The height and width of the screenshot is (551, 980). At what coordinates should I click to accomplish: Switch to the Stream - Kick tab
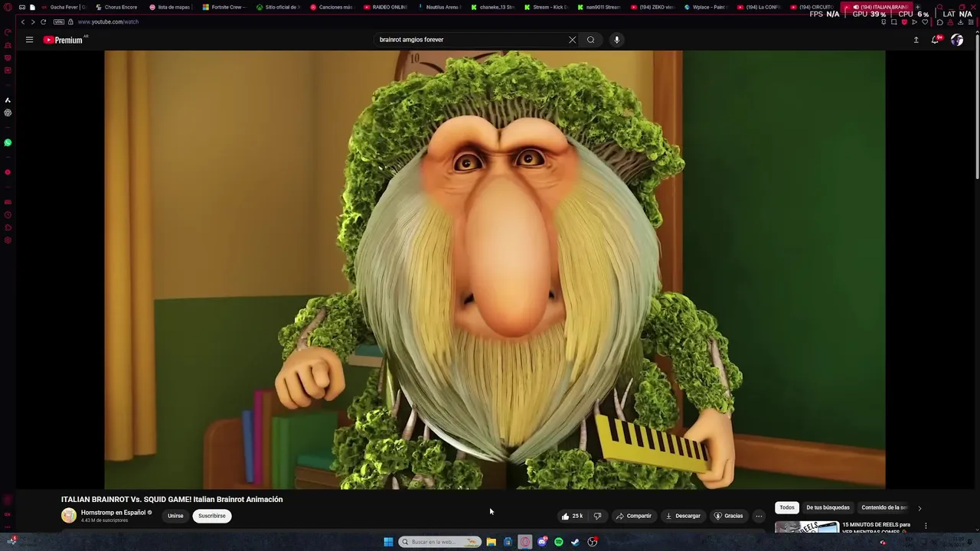pyautogui.click(x=546, y=7)
